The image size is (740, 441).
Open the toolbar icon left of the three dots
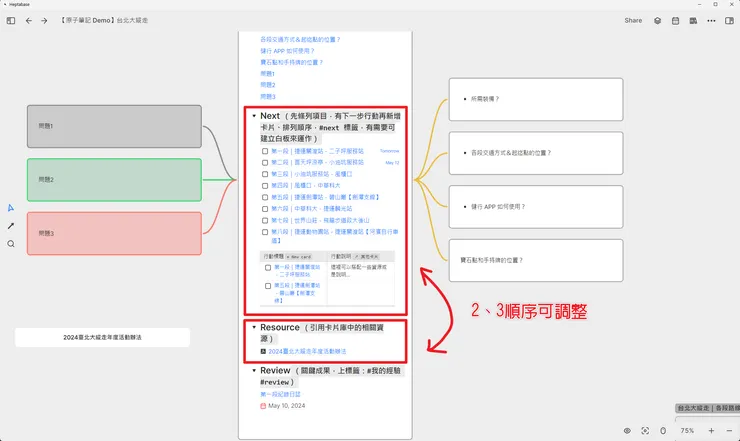tap(693, 21)
